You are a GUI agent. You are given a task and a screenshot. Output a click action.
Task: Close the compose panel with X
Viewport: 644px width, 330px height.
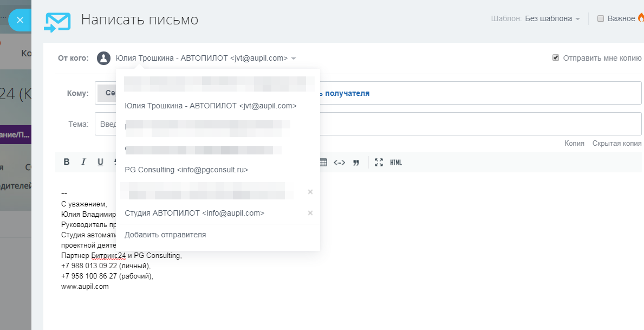20,21
